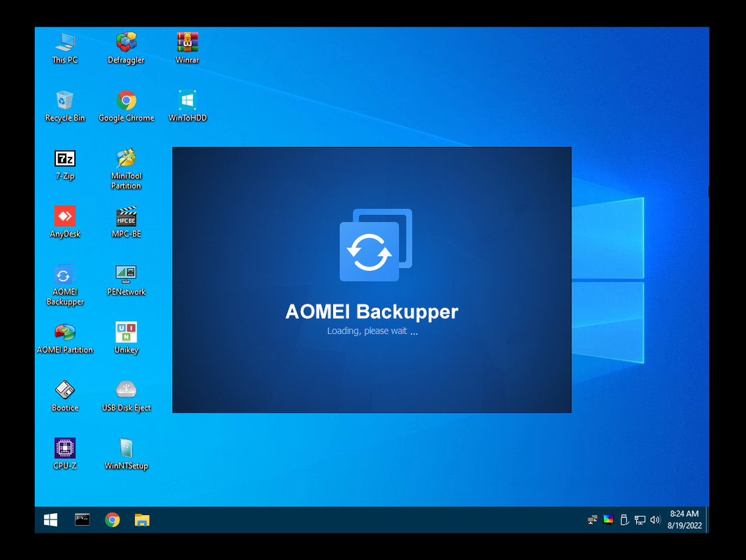This screenshot has height=560, width=746.
Task: Launch AOMEI Partition shortcut
Action: click(x=64, y=338)
